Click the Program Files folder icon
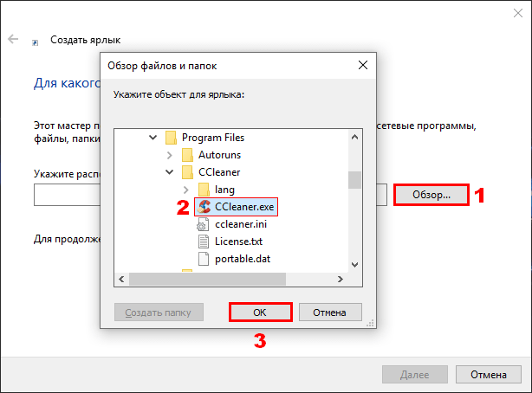The width and height of the screenshot is (532, 393). coord(171,138)
